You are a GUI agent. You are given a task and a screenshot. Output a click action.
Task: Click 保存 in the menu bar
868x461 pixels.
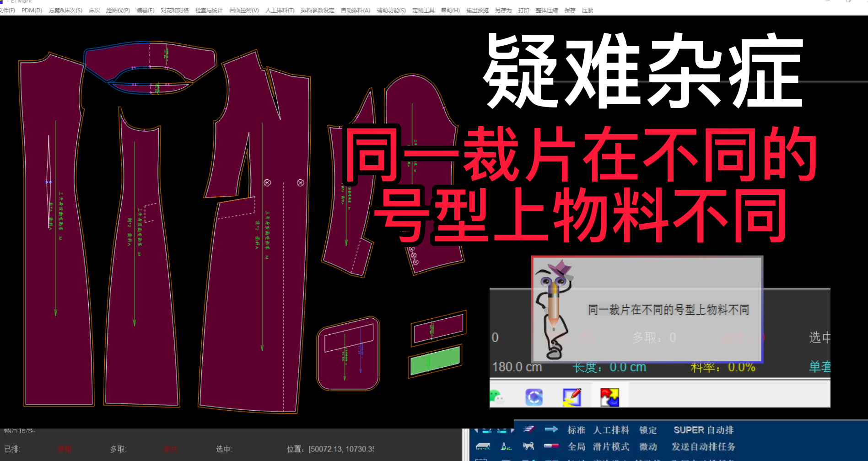coord(570,11)
